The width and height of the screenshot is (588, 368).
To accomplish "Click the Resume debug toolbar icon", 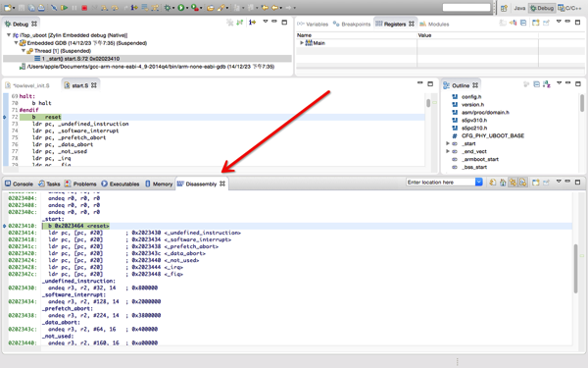I will 64,8.
